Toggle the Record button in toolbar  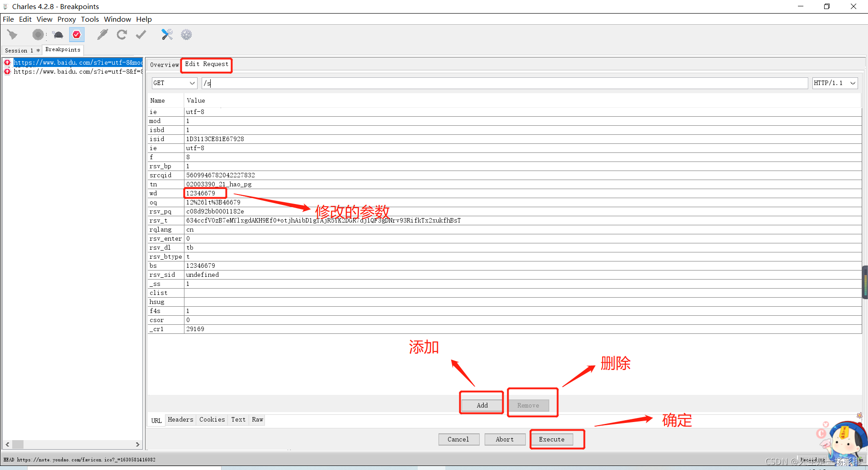pyautogui.click(x=38, y=34)
